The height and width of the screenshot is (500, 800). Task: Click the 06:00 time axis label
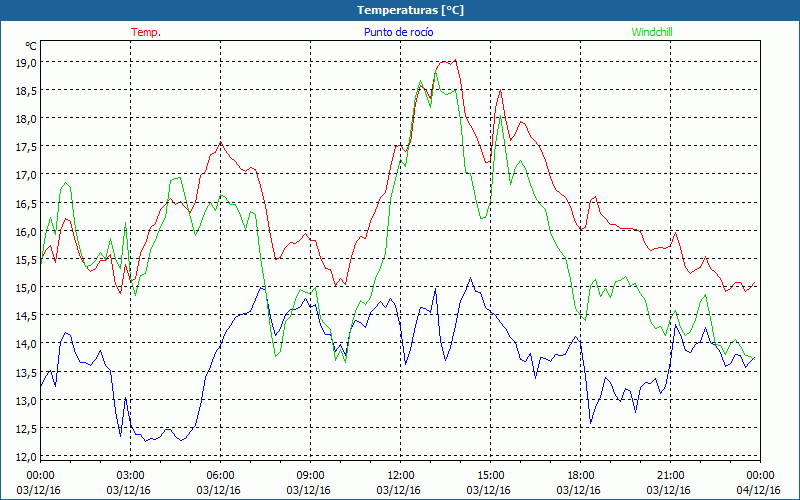220,476
